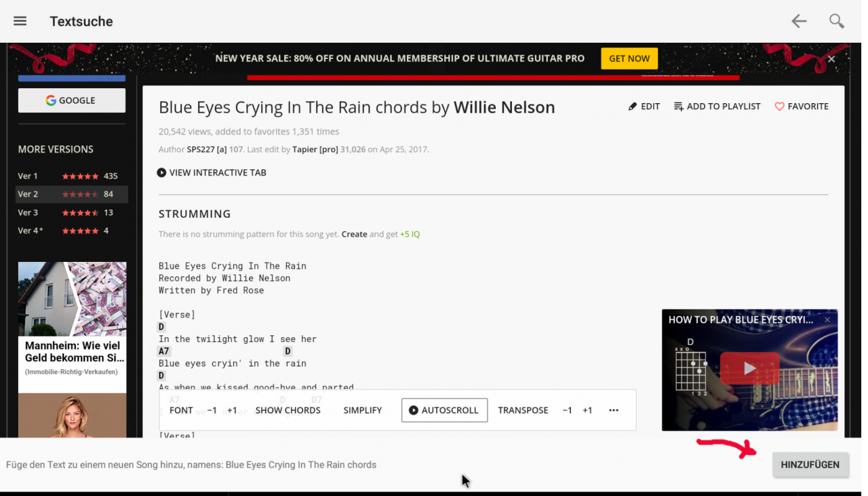Open search with the magnifier icon
Image resolution: width=868 pixels, height=496 pixels.
tap(837, 21)
